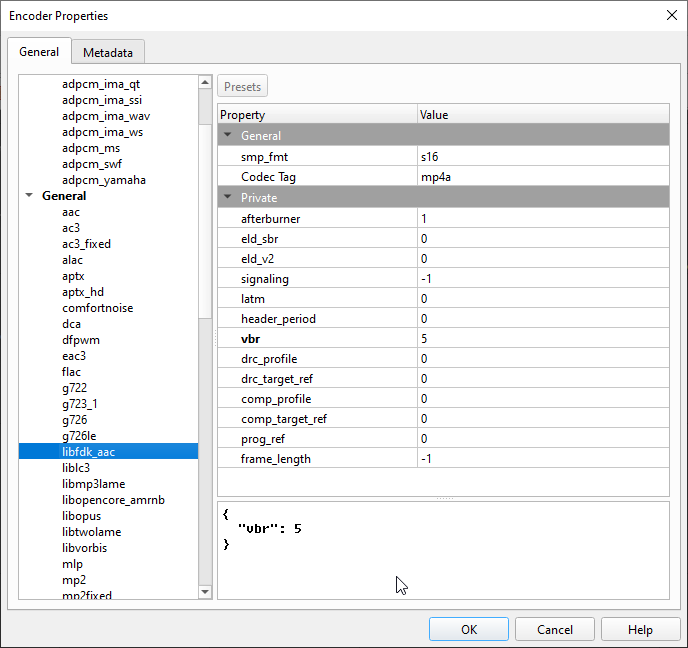This screenshot has height=648, width=688.
Task: Select the adpcm_yamaha encoder
Action: click(x=104, y=180)
